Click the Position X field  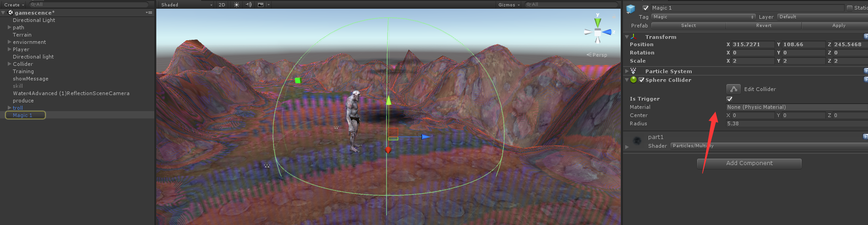coord(753,44)
